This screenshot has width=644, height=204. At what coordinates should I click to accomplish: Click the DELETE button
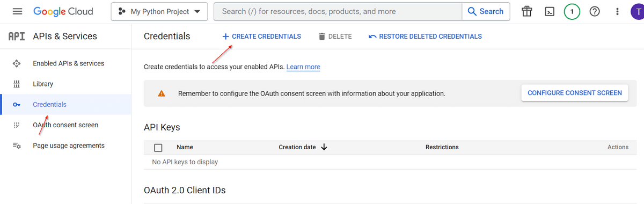click(x=335, y=37)
